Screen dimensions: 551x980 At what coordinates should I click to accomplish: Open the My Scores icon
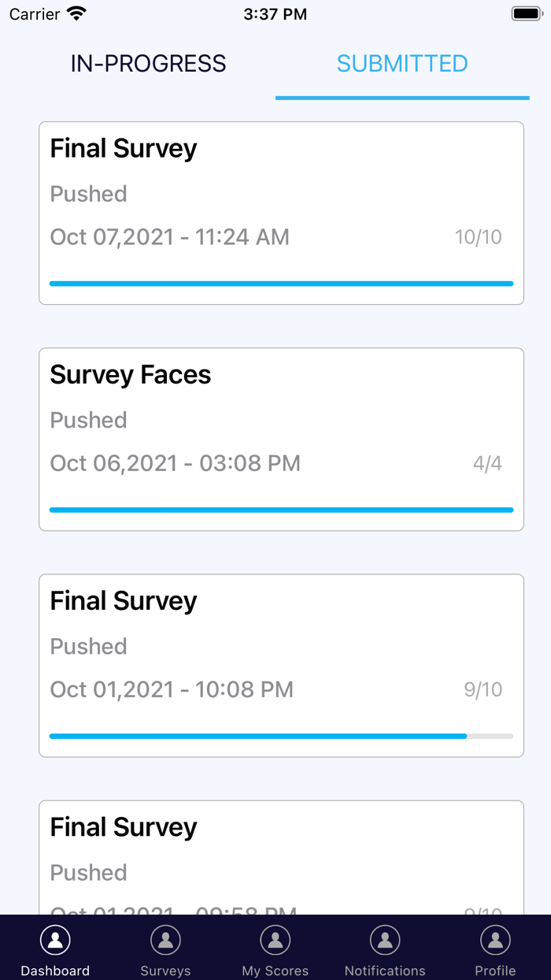[275, 940]
